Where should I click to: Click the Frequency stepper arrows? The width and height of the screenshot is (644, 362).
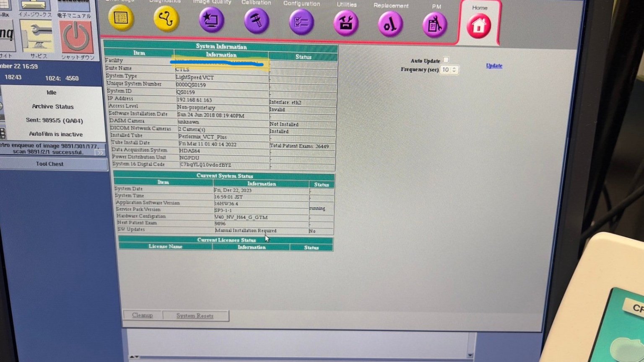(x=454, y=70)
